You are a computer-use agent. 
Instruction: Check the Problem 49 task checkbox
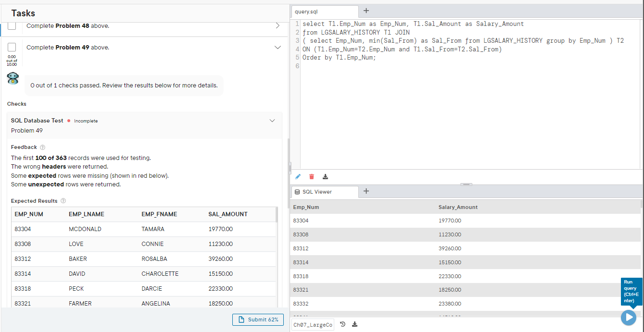(12, 47)
